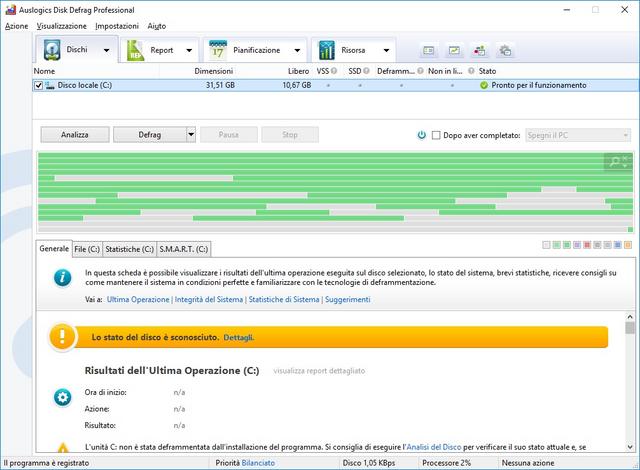The height and width of the screenshot is (470, 640).
Task: Click the info icon beside the SSD column
Action: [366, 71]
